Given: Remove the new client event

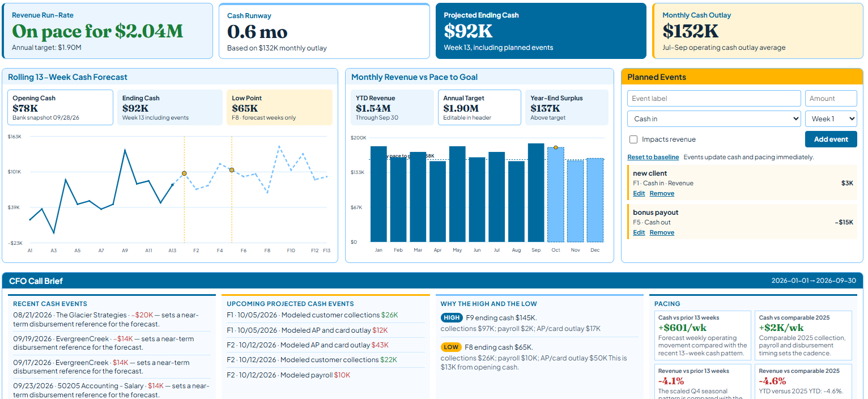Looking at the screenshot, I should 662,193.
